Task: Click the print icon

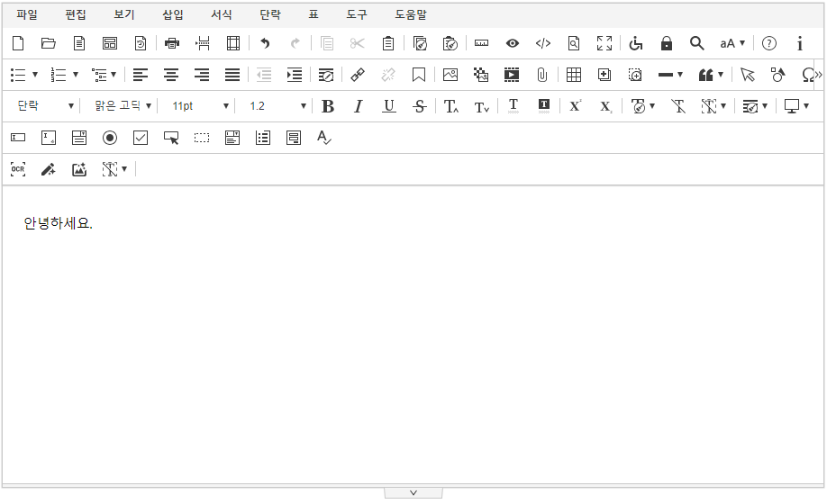Action: (x=172, y=43)
